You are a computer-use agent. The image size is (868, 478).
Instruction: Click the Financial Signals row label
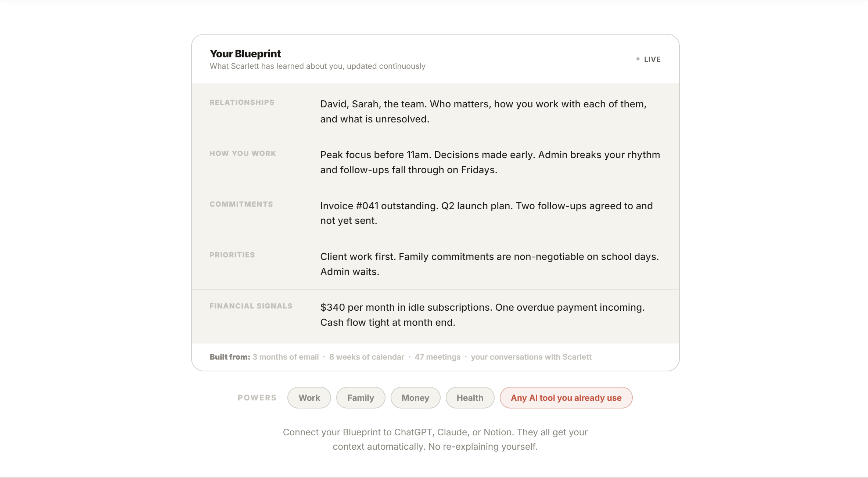pos(251,306)
